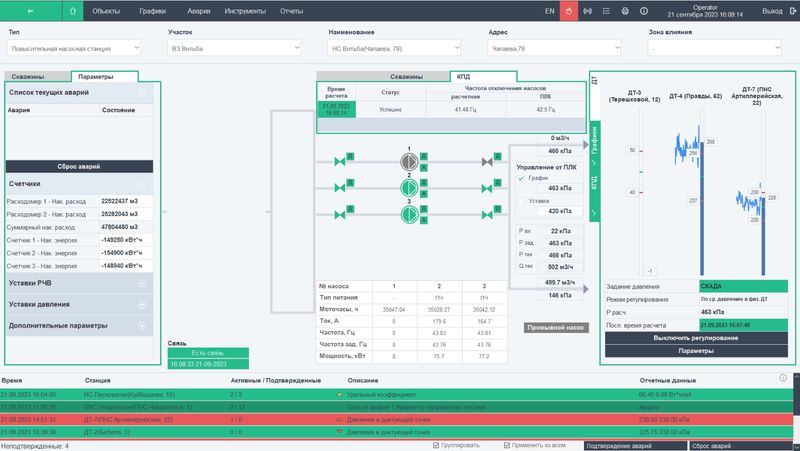Click pump 1 gray symbol

[408, 161]
